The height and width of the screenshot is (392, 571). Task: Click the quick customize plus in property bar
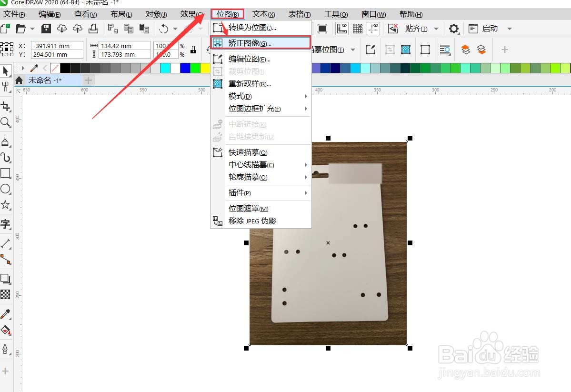504,50
